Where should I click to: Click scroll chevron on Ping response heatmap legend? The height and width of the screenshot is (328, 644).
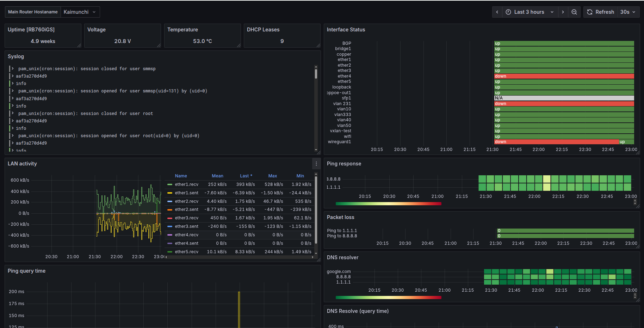(x=635, y=202)
